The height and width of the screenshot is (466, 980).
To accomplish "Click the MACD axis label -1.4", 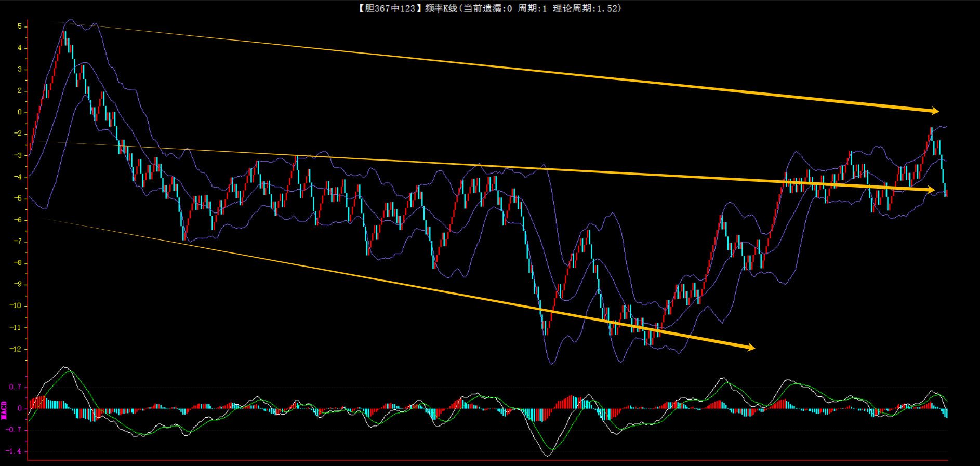I will pos(14,451).
